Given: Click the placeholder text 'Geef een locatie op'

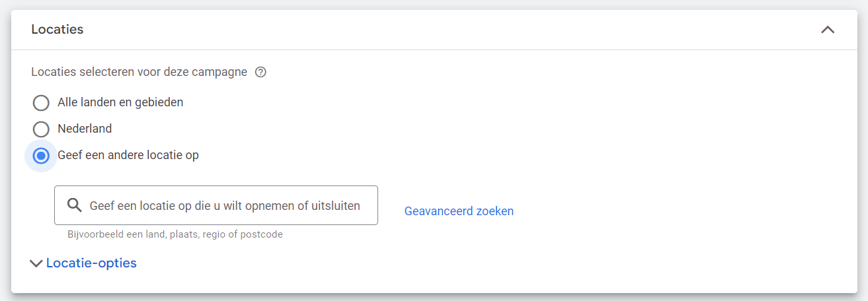Looking at the screenshot, I should point(225,205).
